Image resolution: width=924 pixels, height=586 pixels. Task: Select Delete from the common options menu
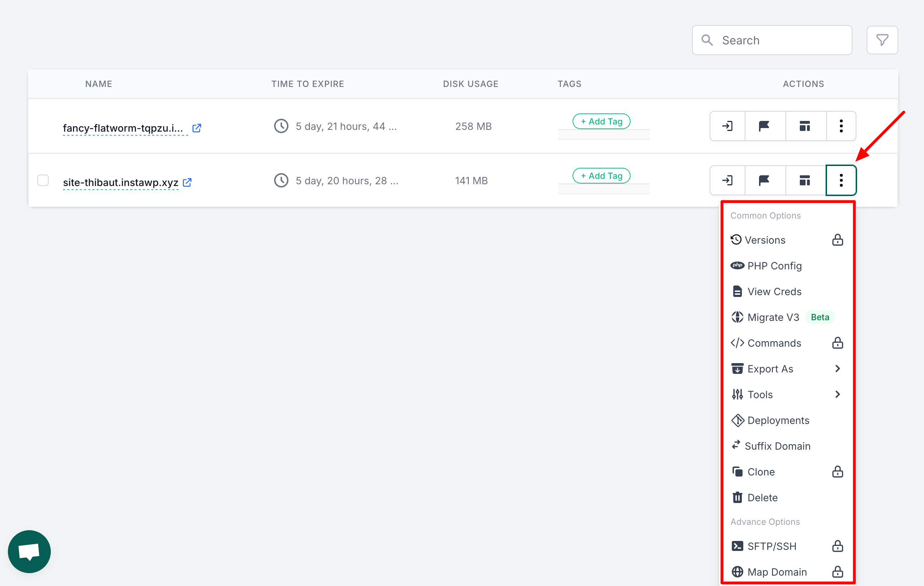tap(762, 497)
